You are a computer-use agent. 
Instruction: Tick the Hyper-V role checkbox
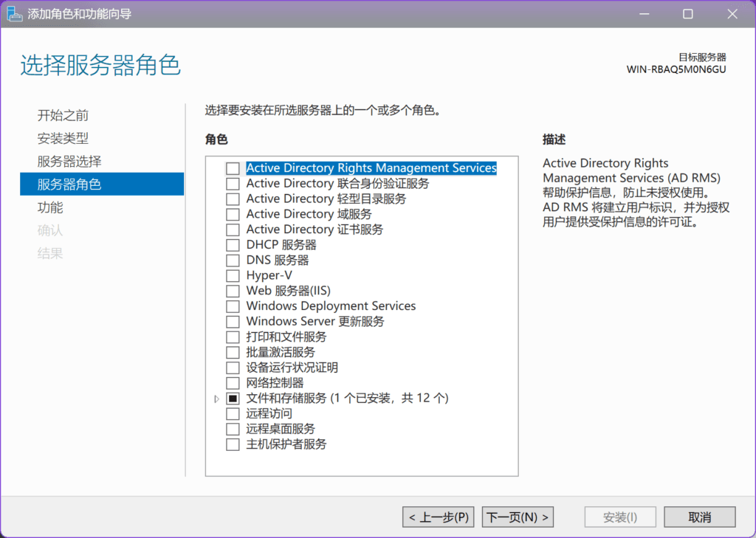tap(233, 275)
